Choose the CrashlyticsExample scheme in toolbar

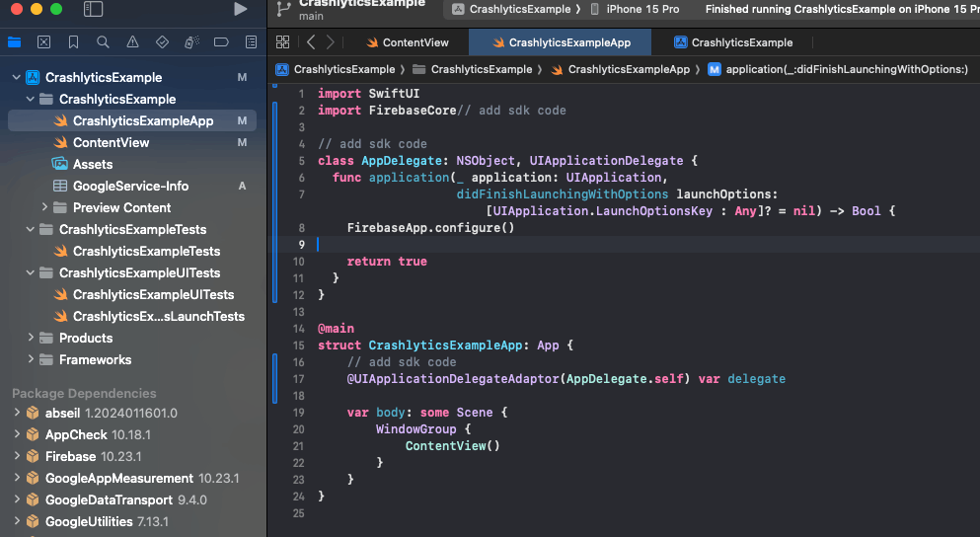tap(511, 9)
